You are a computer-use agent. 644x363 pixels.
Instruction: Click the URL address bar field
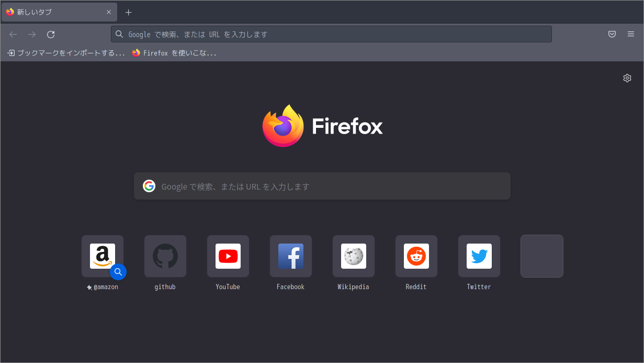(331, 35)
